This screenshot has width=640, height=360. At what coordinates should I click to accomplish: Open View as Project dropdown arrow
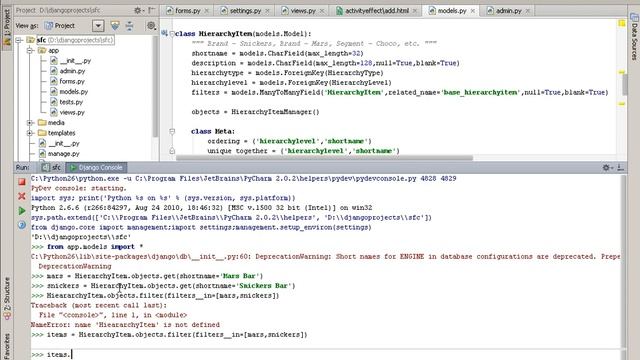(98, 26)
